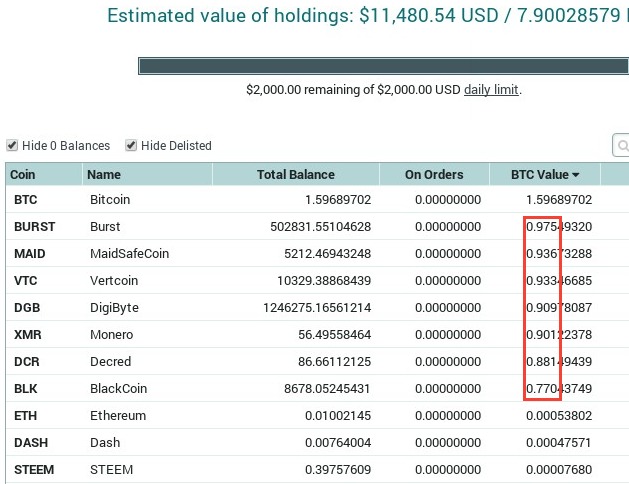Select the DGB coin symbol
The width and height of the screenshot is (629, 484).
click(x=27, y=308)
